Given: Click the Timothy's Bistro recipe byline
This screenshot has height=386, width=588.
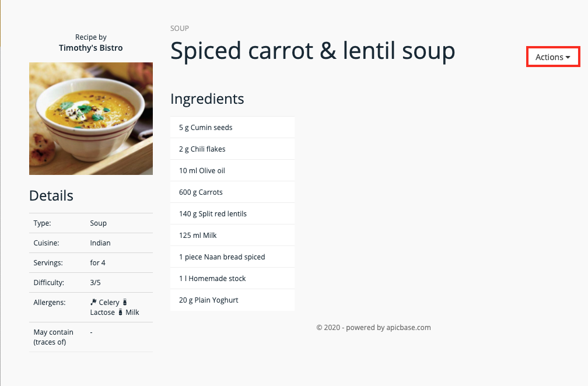Looking at the screenshot, I should pyautogui.click(x=91, y=47).
